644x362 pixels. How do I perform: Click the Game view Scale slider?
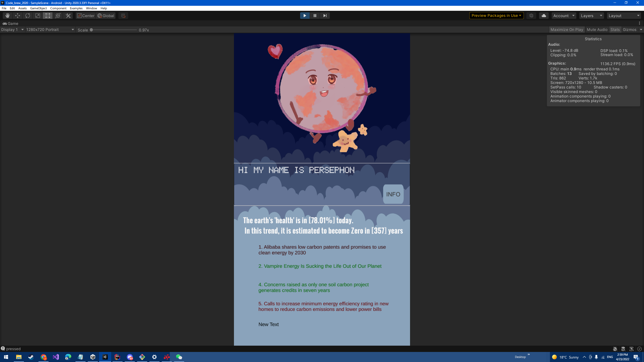coord(114,30)
